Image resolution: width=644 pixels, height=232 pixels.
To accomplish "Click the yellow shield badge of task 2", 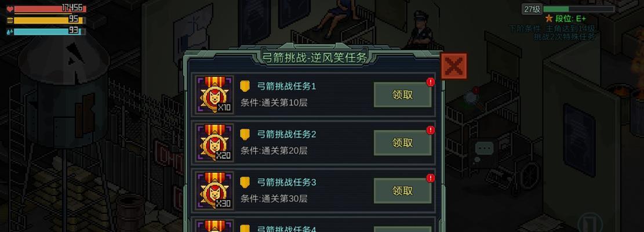I will coord(245,135).
